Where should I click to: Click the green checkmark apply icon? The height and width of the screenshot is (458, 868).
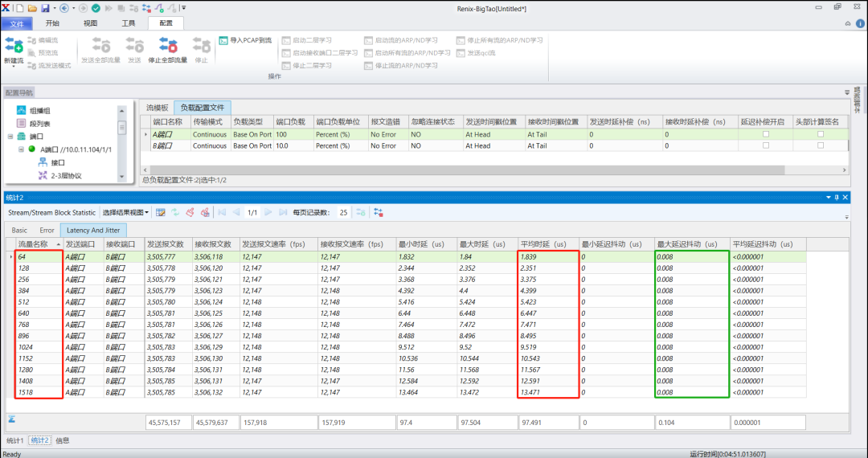96,8
